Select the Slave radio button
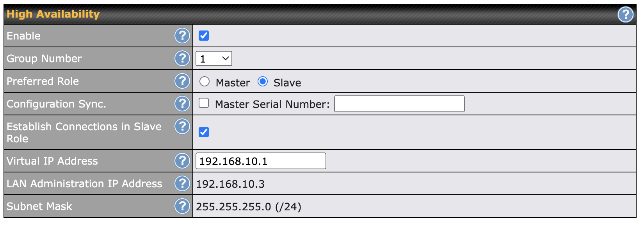This screenshot has width=644, height=226. click(263, 81)
